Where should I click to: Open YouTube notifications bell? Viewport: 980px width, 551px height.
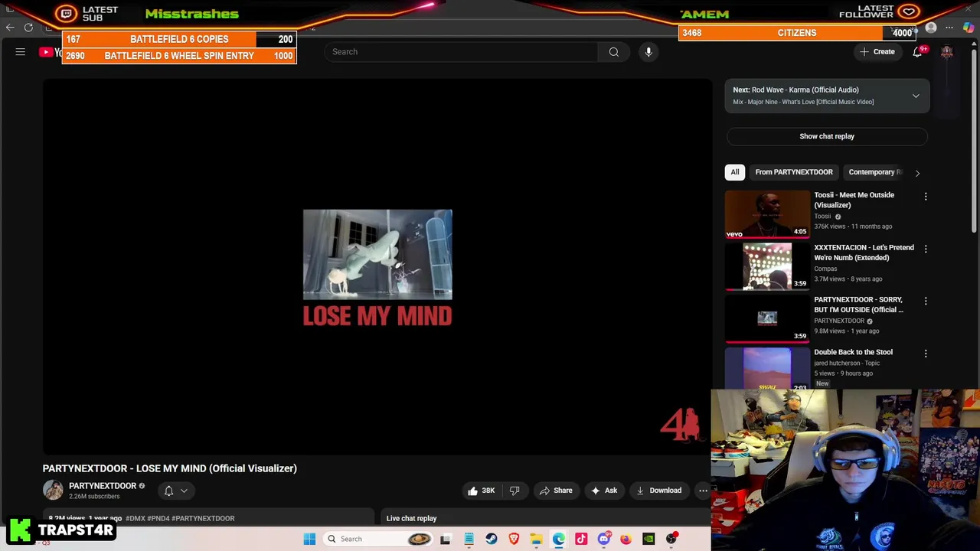(917, 52)
